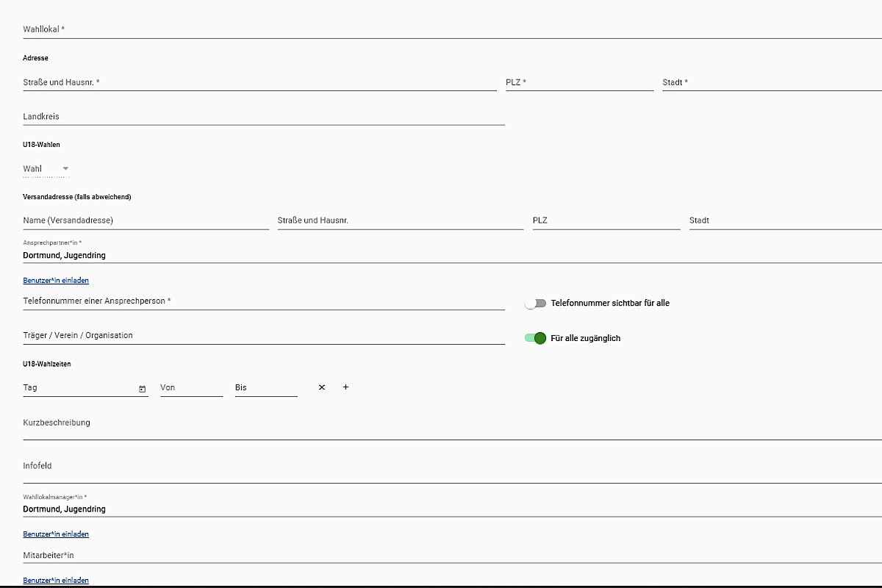Toggle Telefonnummer sichtbar für alle switch
The height and width of the screenshot is (588, 882).
click(536, 303)
